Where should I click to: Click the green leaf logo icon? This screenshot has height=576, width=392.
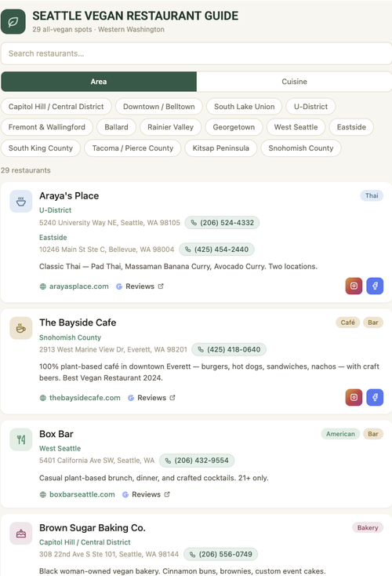pyautogui.click(x=13, y=22)
